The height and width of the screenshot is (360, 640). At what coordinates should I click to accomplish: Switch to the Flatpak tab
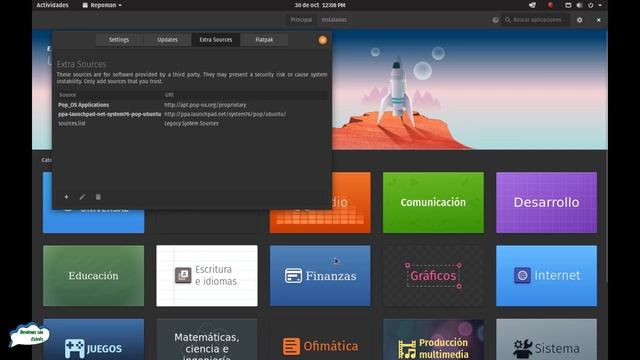tap(264, 40)
